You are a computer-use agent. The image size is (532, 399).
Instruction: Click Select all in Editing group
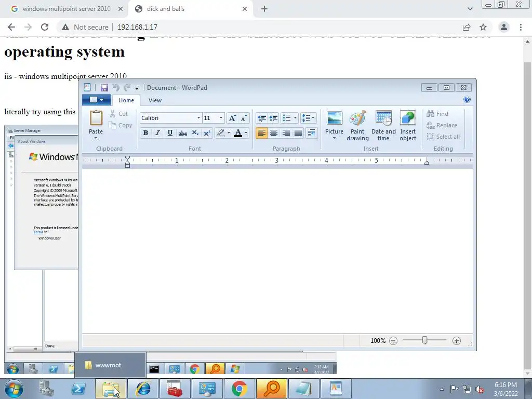pos(443,137)
